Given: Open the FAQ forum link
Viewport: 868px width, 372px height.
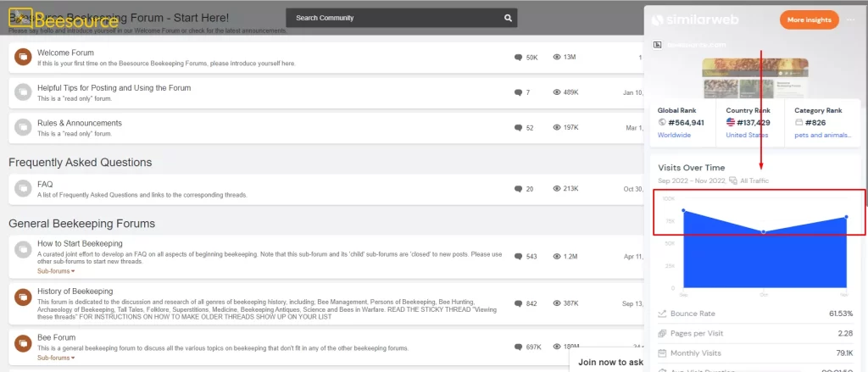Looking at the screenshot, I should tap(45, 184).
